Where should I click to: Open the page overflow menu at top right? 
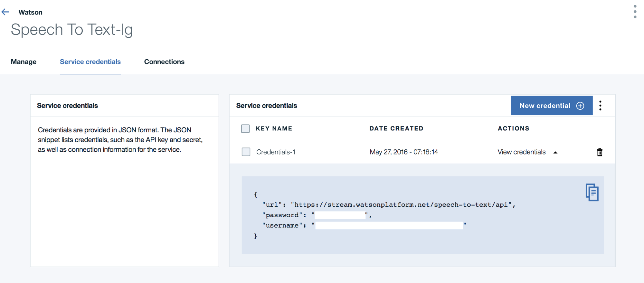[635, 12]
